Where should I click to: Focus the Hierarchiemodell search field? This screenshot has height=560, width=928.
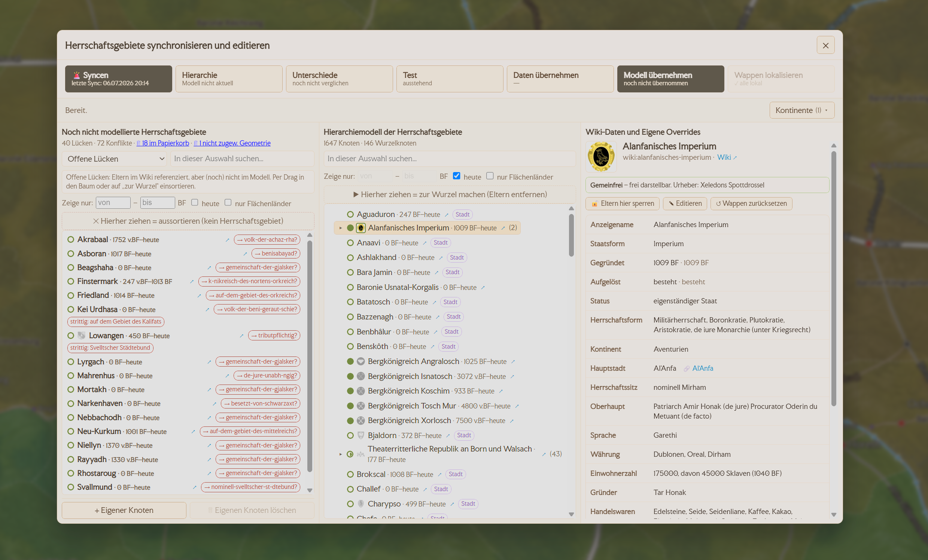pos(450,159)
